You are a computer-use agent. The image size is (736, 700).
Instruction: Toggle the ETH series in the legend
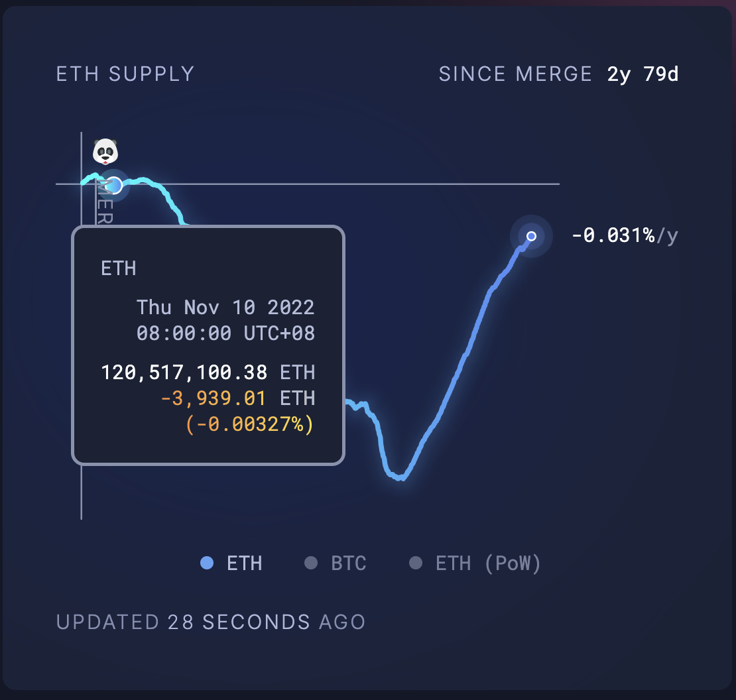[231, 563]
